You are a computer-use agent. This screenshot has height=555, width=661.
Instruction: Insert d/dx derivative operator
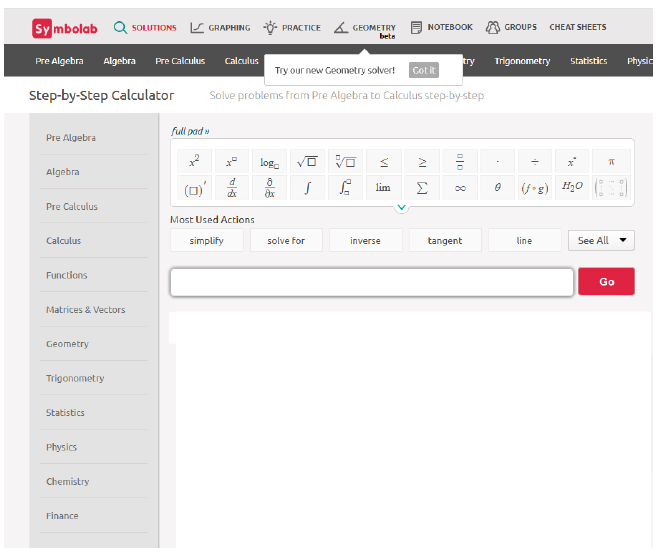(232, 188)
